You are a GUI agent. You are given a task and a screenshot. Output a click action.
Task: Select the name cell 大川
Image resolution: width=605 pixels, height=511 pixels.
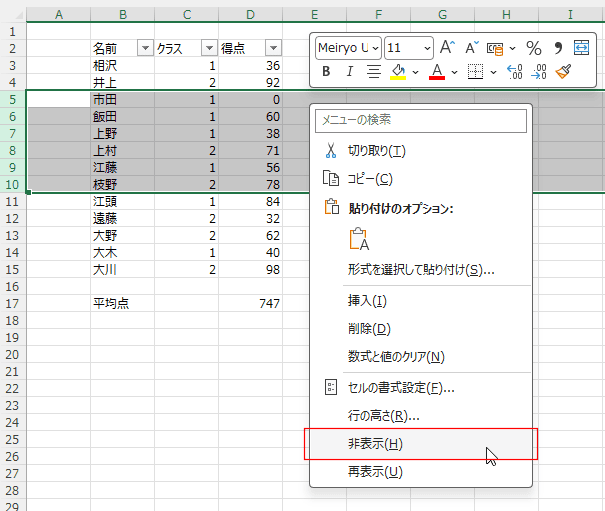[x=123, y=269]
